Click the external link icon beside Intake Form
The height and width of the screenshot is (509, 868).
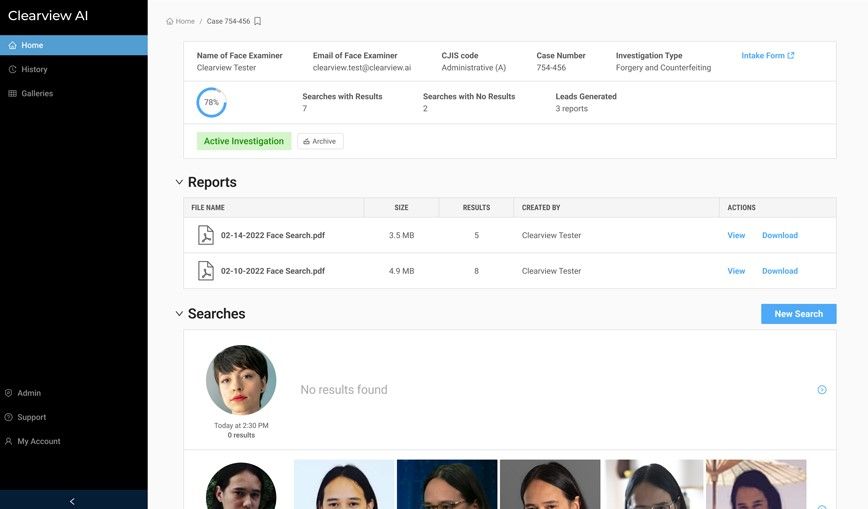click(x=791, y=55)
